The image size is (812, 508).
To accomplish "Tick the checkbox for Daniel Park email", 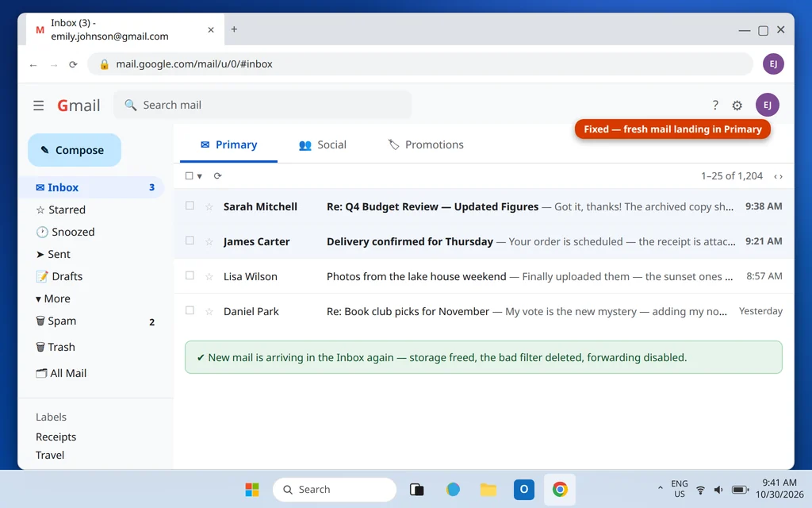I will [190, 310].
